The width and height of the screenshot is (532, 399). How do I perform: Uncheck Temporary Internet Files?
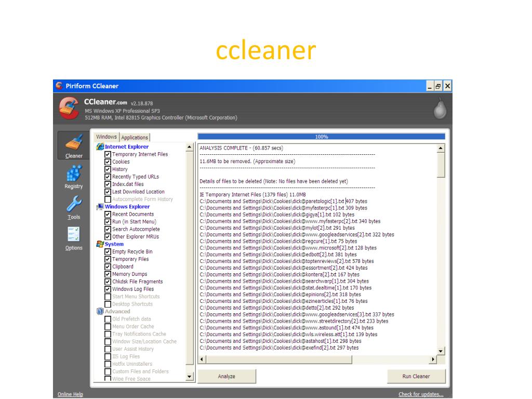tap(108, 154)
